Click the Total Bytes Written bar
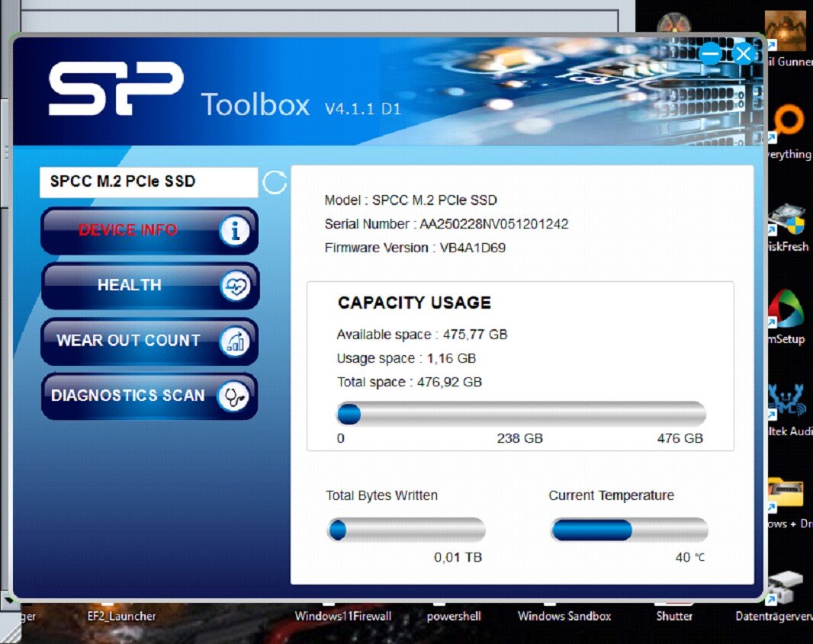The image size is (813, 644). tap(406, 530)
